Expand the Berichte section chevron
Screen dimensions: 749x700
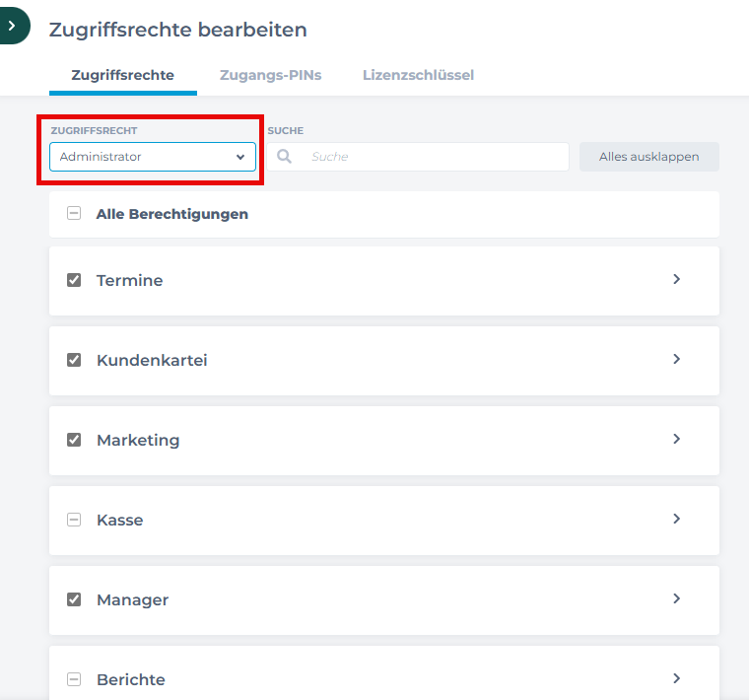(x=676, y=678)
